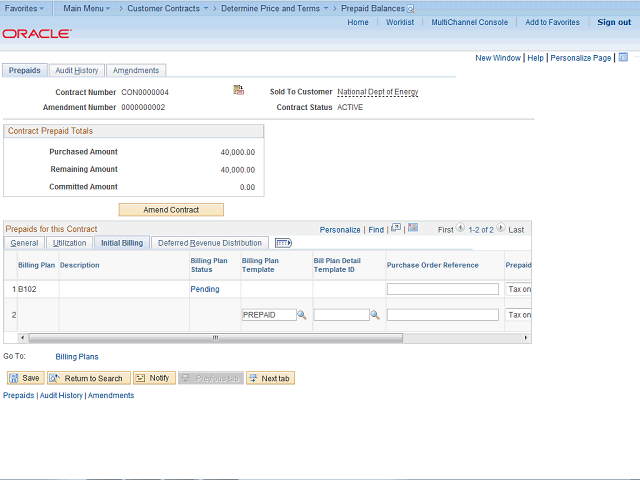Screen dimensions: 640x480
Task: Expand the Determine Price and Terms breadcrumb
Action: point(275,8)
